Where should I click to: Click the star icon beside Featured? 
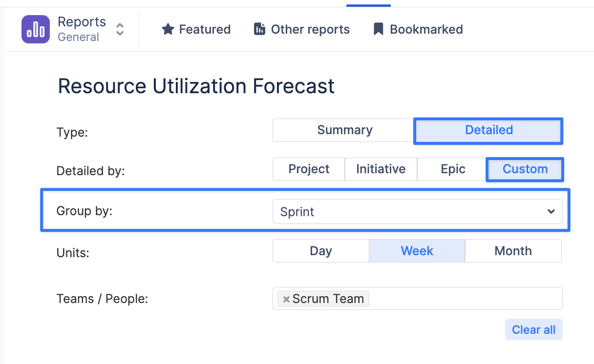[168, 29]
